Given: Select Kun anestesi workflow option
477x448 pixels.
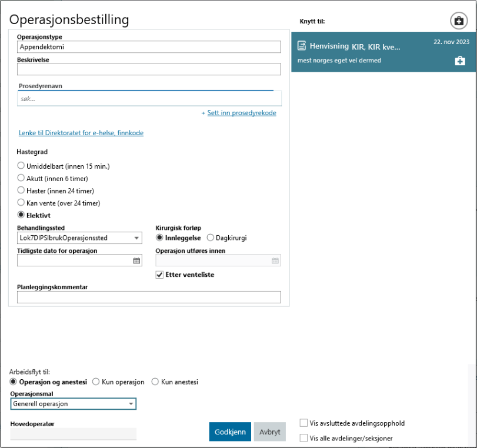Looking at the screenshot, I should (x=155, y=382).
